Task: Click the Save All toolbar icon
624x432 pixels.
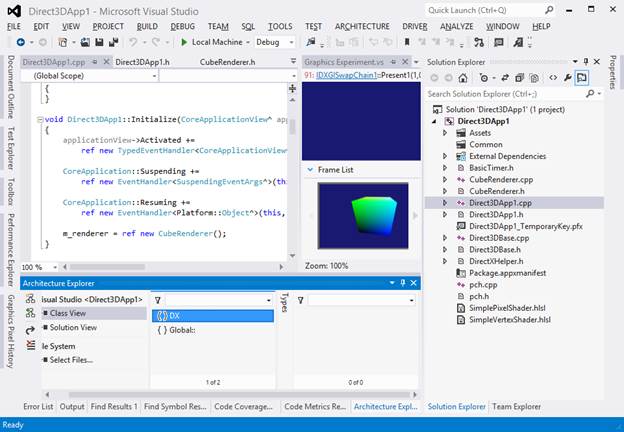Action: (x=113, y=42)
